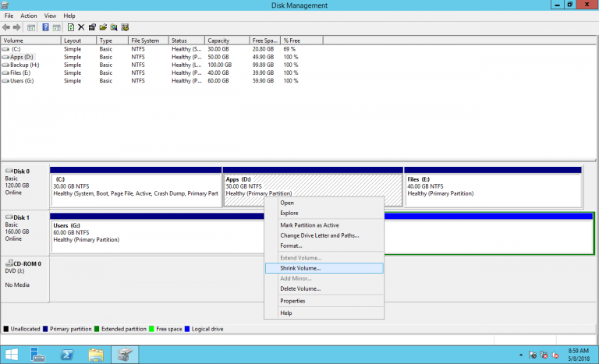599x364 pixels.
Task: Sort by the Type column header
Action: tap(112, 41)
